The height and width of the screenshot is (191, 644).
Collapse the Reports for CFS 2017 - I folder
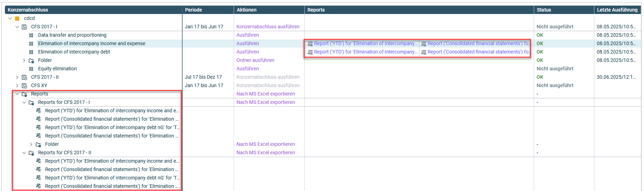24,102
